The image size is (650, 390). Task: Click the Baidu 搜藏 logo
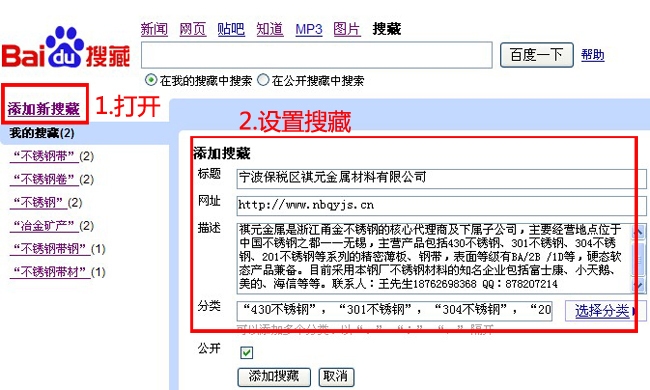[x=66, y=47]
